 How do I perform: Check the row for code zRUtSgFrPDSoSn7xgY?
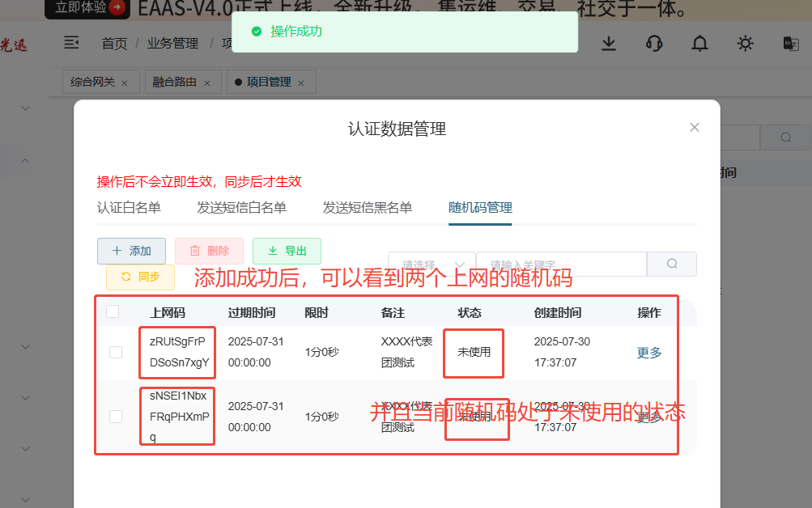pos(116,352)
